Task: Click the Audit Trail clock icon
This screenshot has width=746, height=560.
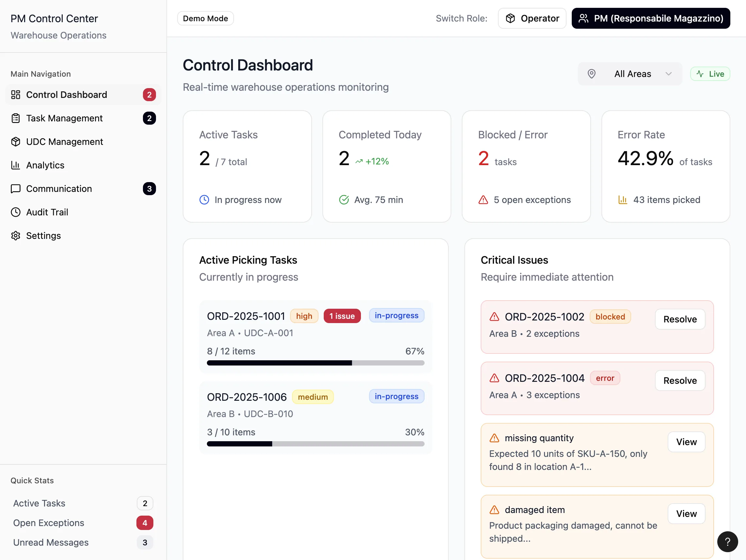Action: coord(16,212)
